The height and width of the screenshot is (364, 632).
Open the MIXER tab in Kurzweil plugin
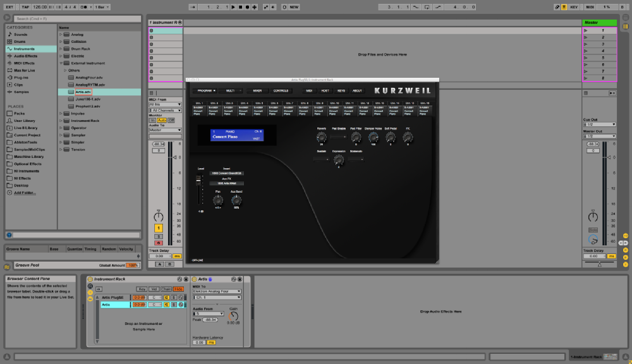[x=257, y=90]
